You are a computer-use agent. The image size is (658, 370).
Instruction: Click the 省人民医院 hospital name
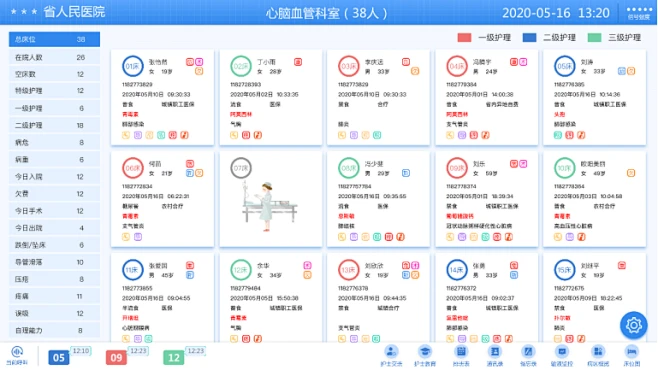tap(74, 12)
